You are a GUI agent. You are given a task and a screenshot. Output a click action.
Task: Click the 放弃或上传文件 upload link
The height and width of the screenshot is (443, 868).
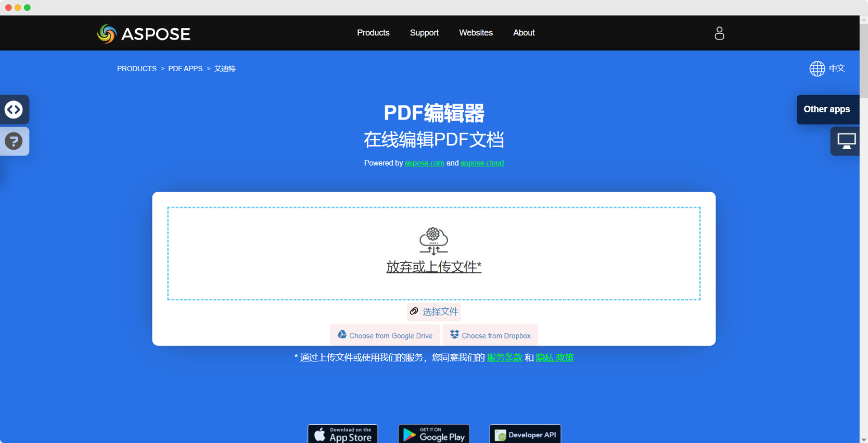pos(434,267)
